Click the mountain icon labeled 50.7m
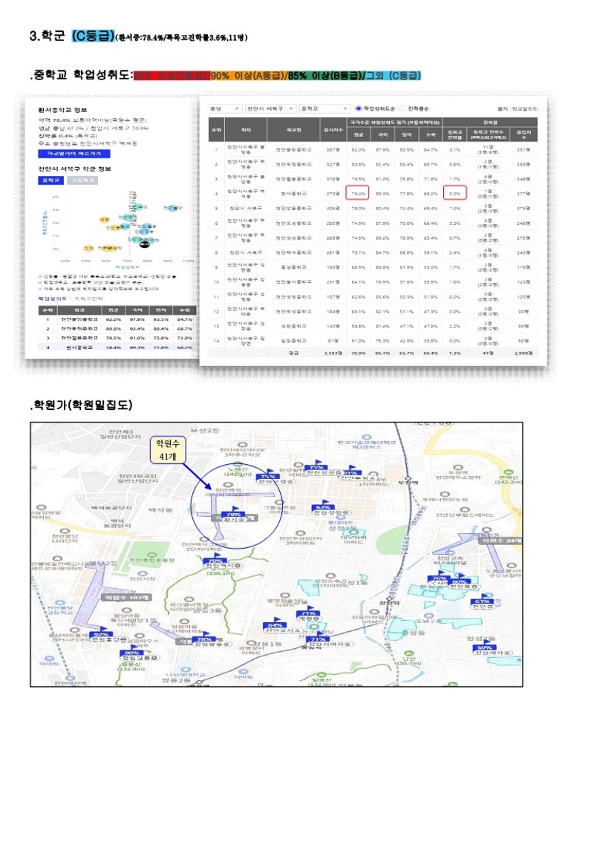The image size is (614, 868). [x=409, y=653]
